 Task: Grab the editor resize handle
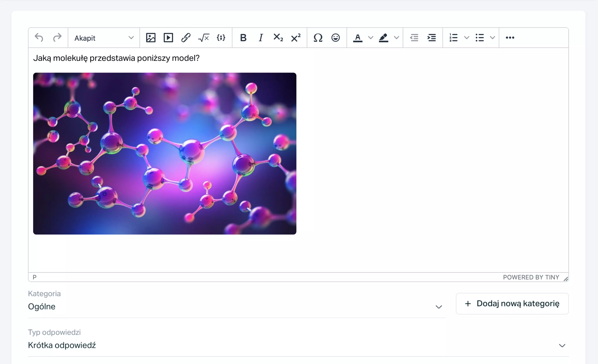coord(566,279)
